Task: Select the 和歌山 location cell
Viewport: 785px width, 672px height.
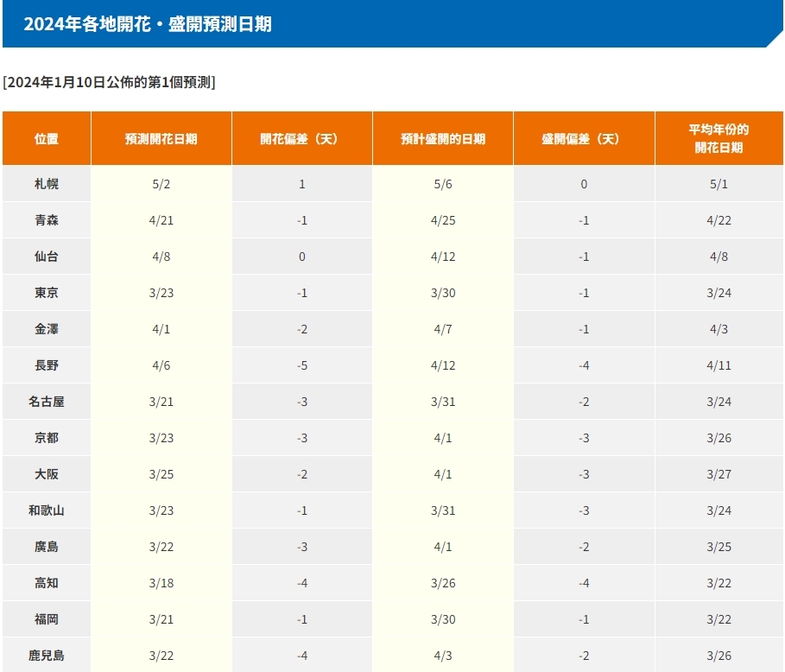Action: pyautogui.click(x=47, y=510)
